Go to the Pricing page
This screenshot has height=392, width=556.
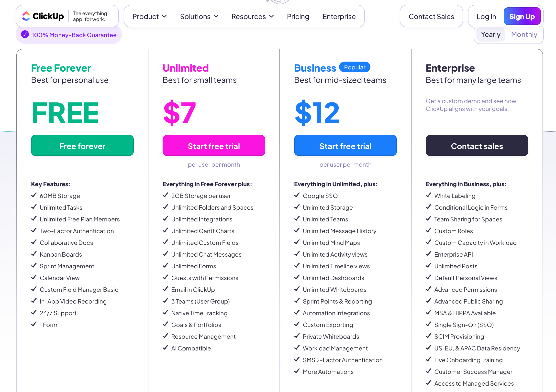pos(298,17)
